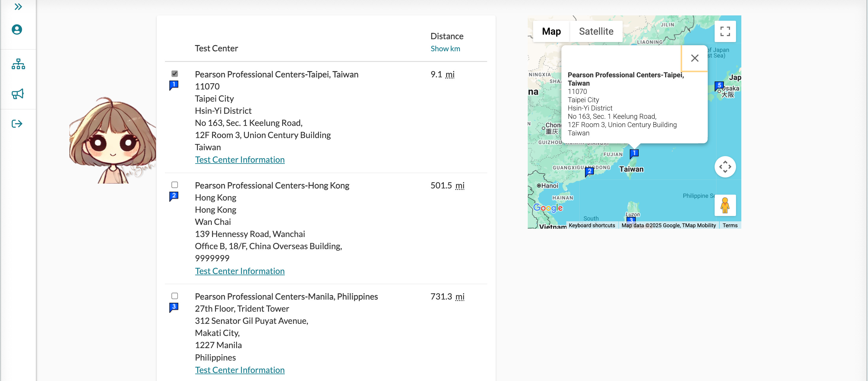Toggle fullscreen view on the map
This screenshot has width=868, height=381.
tap(725, 31)
